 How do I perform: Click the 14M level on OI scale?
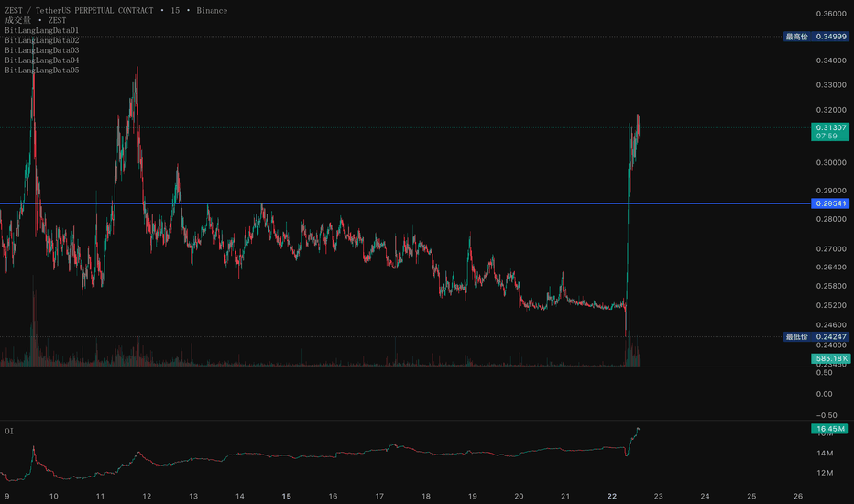tap(825, 453)
